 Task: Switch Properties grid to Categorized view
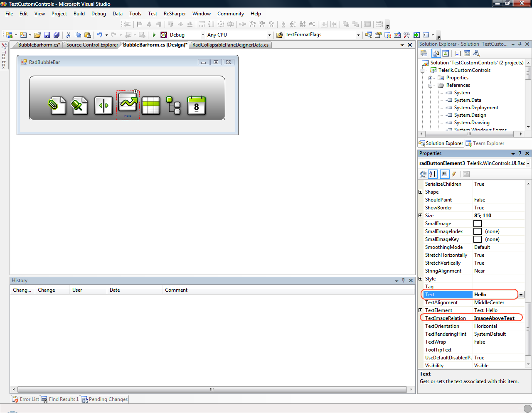(423, 174)
